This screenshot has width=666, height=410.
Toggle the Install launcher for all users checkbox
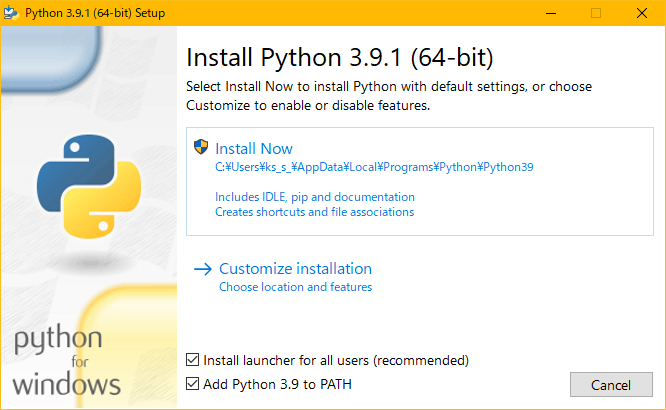(x=193, y=360)
